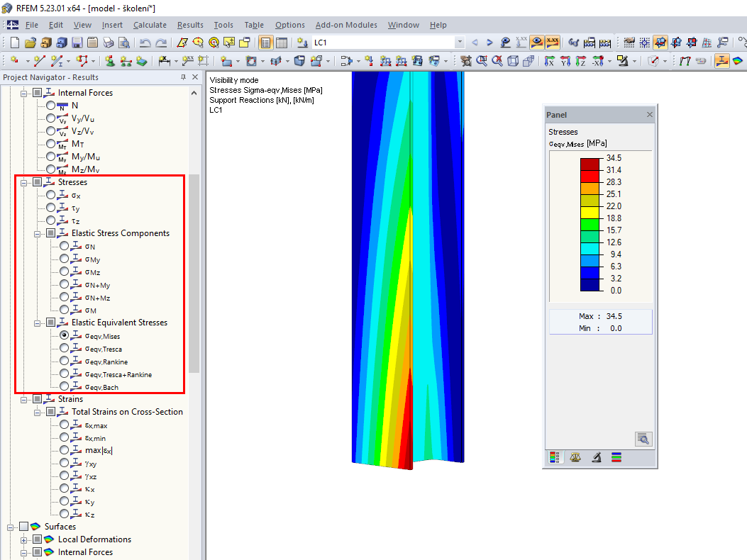Screen dimensions: 747x560
Task: Pin the Project Navigator panel
Action: point(184,77)
